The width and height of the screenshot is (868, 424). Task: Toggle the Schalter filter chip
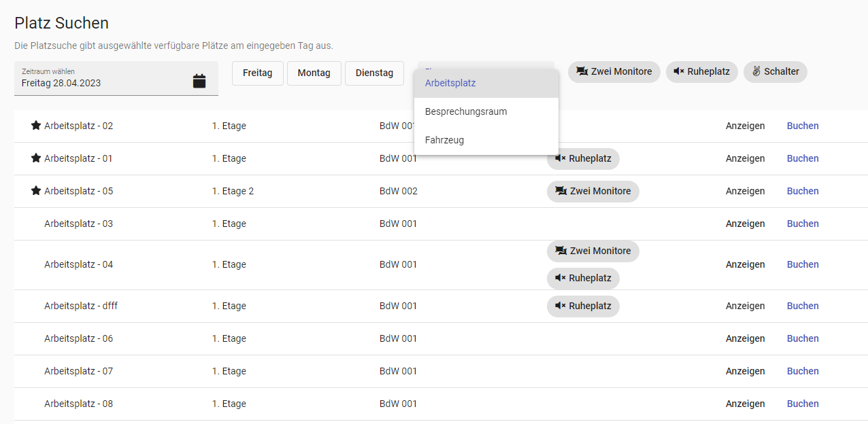tap(775, 71)
